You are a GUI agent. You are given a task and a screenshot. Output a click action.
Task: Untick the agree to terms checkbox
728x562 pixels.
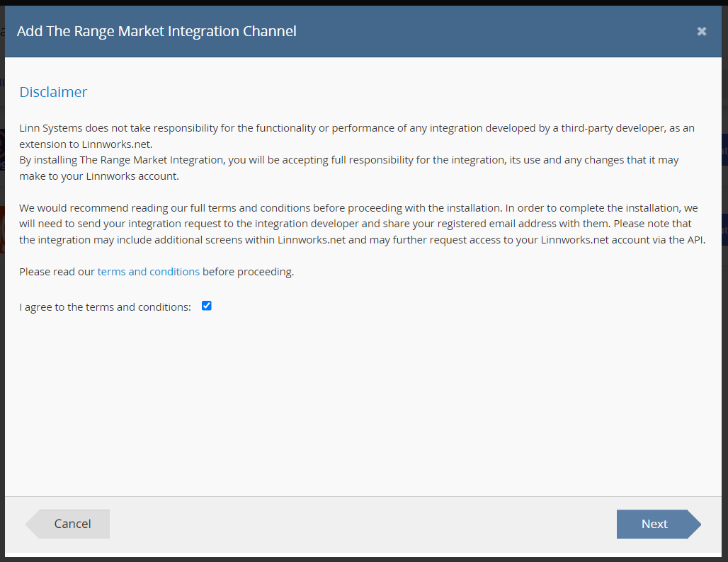coord(207,306)
